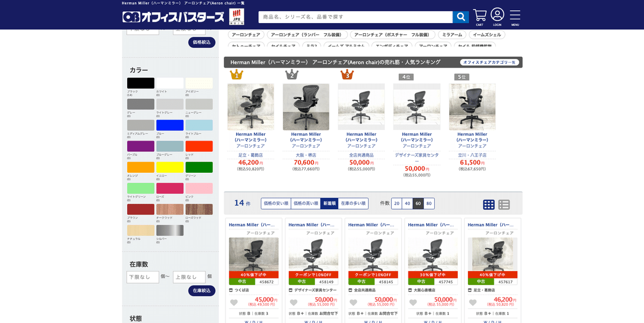Select the ミラアーム category tag
The width and height of the screenshot is (644, 323).
(x=452, y=34)
